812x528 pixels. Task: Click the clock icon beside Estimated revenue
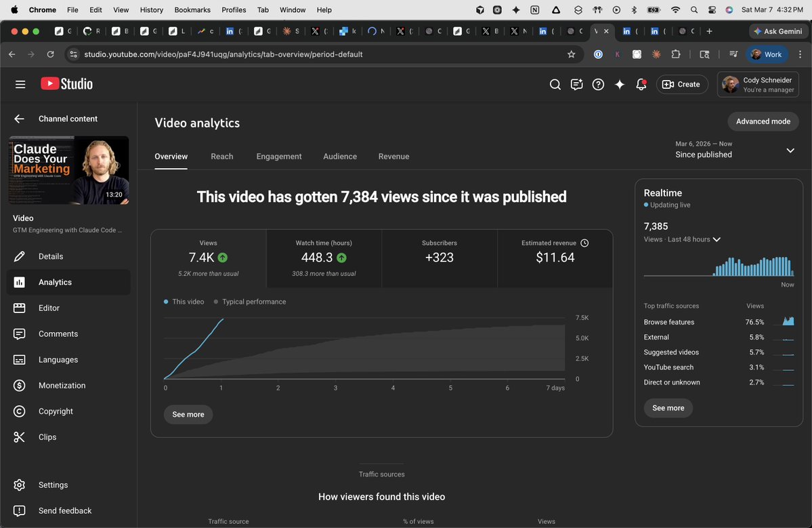click(x=584, y=243)
